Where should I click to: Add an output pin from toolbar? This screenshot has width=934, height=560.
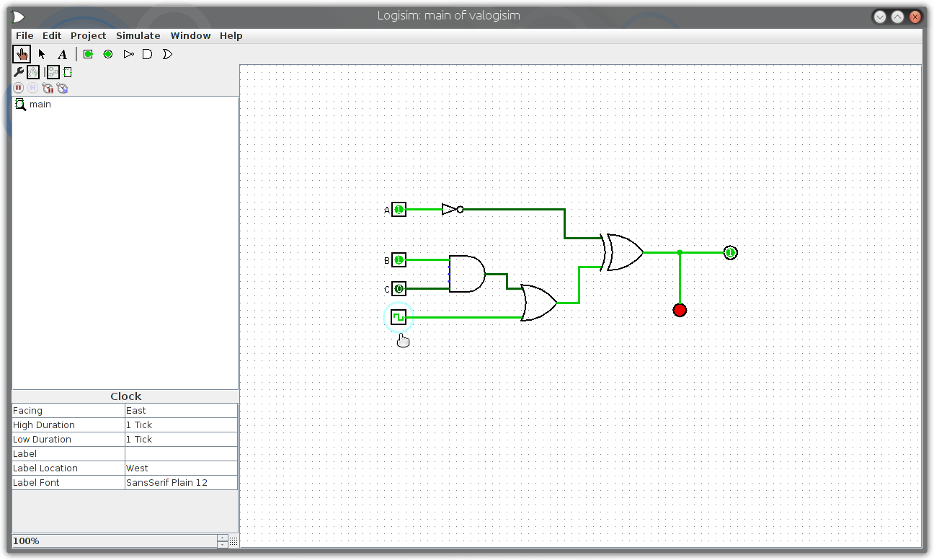point(108,54)
